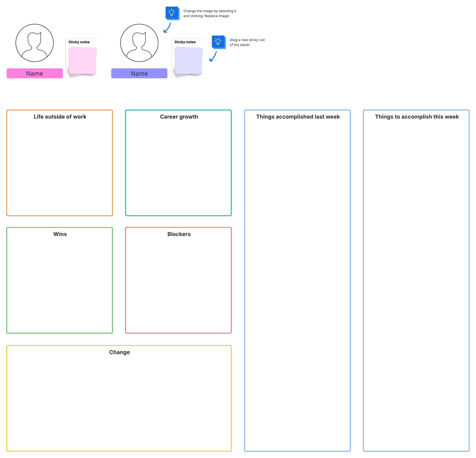
Task: Click the lightbulb tip icon above Replace Image text
Action: point(172,13)
